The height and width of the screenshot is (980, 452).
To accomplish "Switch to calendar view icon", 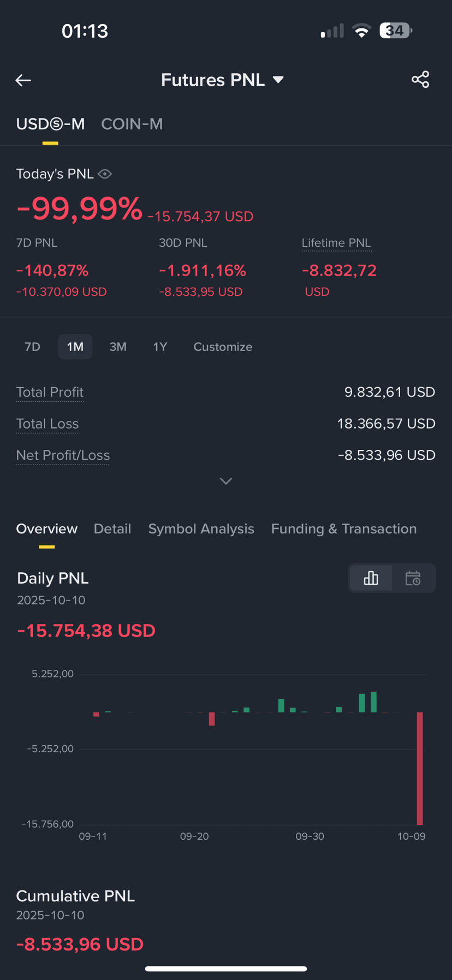I will (413, 578).
